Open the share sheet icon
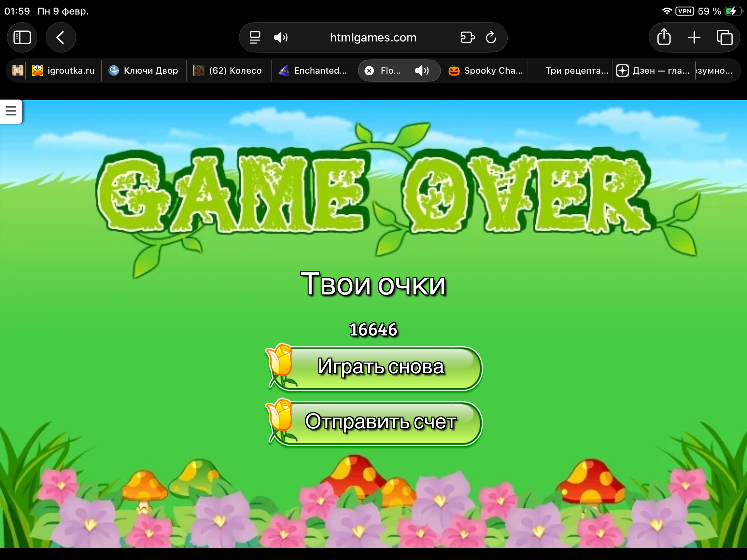The width and height of the screenshot is (747, 560). click(x=664, y=37)
